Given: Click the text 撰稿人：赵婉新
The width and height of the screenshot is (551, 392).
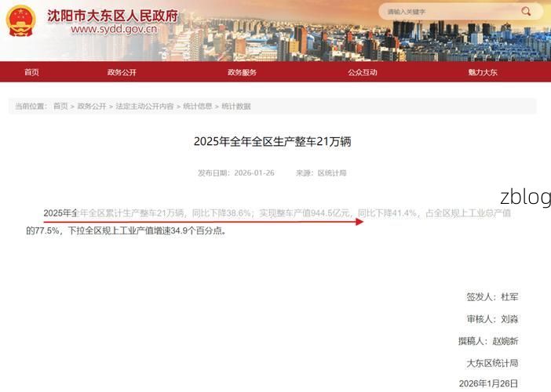Looking at the screenshot, I should (x=488, y=341).
